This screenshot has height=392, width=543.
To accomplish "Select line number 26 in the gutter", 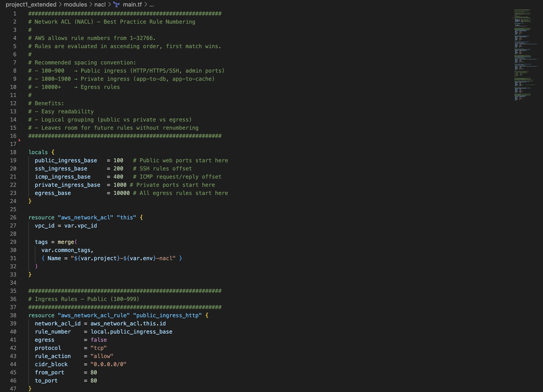I will click(13, 217).
